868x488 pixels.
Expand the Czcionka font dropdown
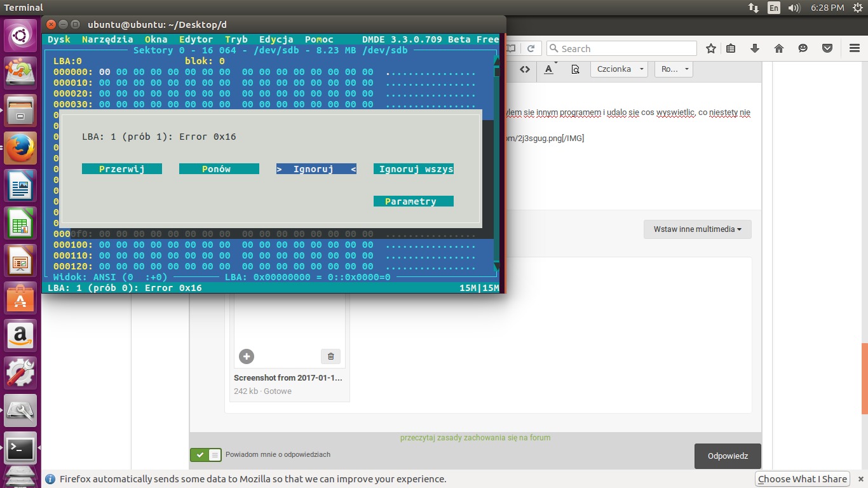click(619, 69)
